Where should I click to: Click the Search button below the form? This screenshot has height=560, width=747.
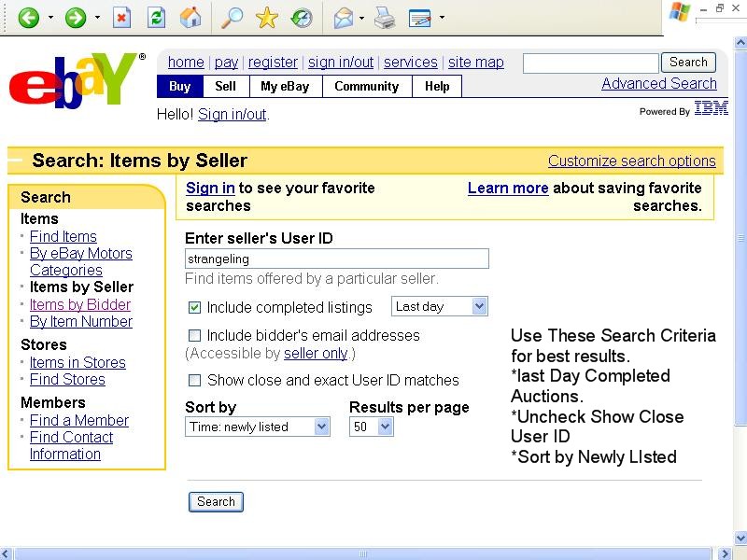pos(216,502)
